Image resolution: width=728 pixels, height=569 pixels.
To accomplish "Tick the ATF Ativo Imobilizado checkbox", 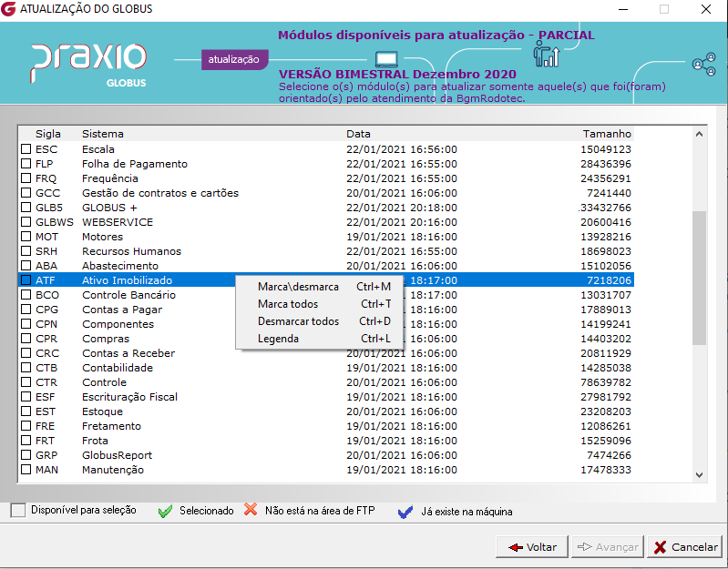I will [x=26, y=280].
